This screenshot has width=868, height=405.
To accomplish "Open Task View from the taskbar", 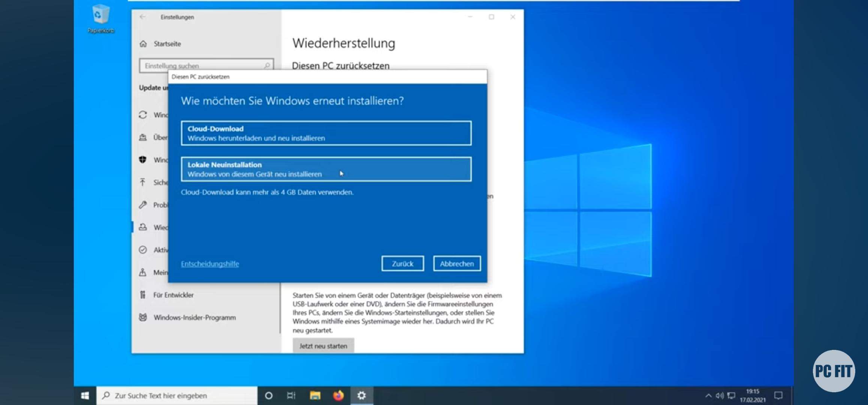I will coord(291,396).
